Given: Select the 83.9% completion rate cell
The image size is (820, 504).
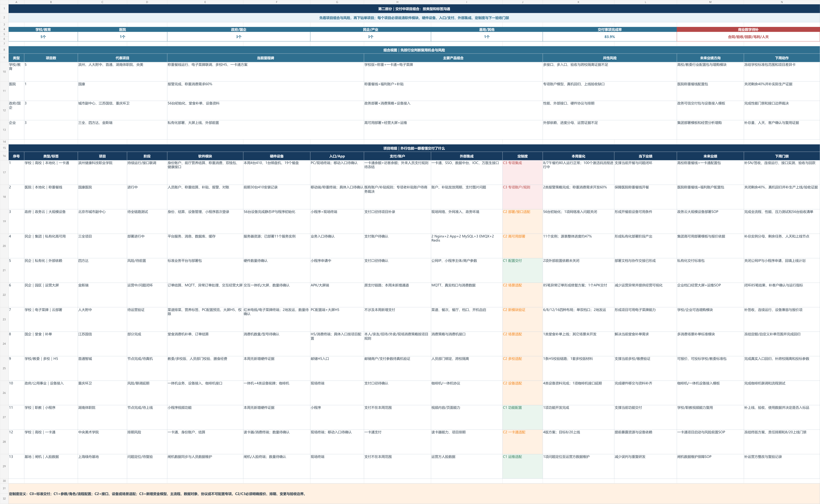Looking at the screenshot, I should (x=610, y=37).
